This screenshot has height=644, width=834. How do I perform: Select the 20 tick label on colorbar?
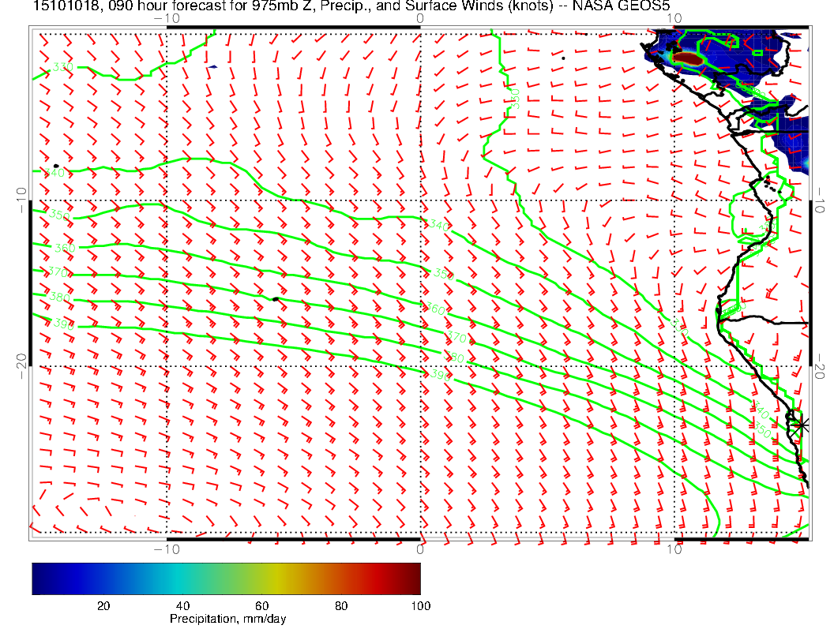[x=103, y=605]
